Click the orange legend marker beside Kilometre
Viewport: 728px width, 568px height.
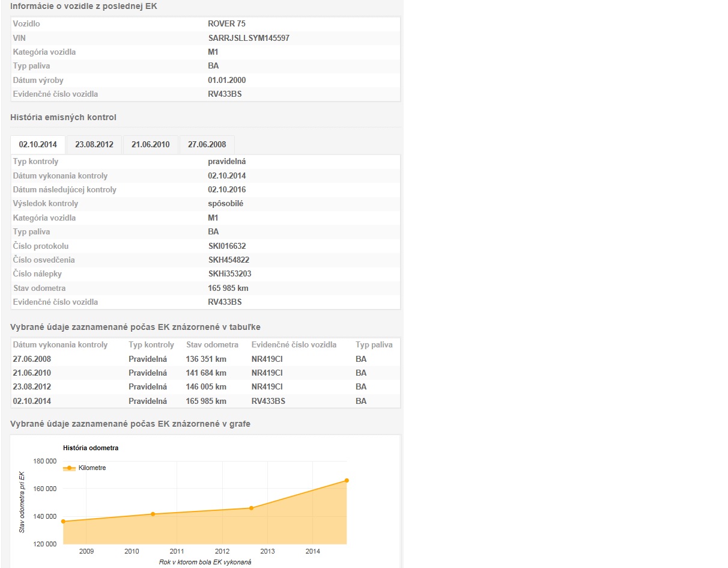pos(70,468)
